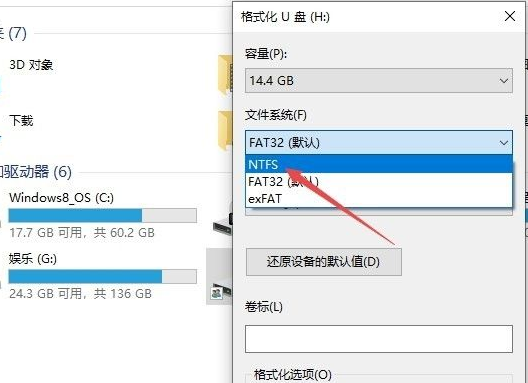Pick exFAT file system option
This screenshot has height=383, width=528.
[x=379, y=199]
